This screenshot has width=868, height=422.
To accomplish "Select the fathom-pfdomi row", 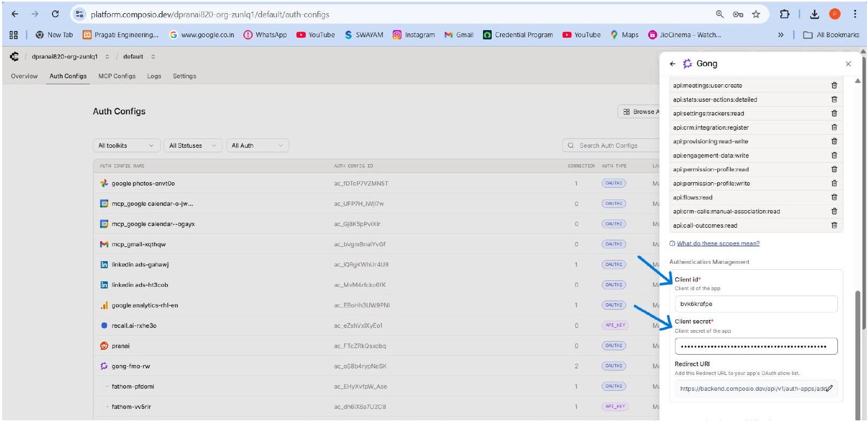I will pyautogui.click(x=376, y=386).
